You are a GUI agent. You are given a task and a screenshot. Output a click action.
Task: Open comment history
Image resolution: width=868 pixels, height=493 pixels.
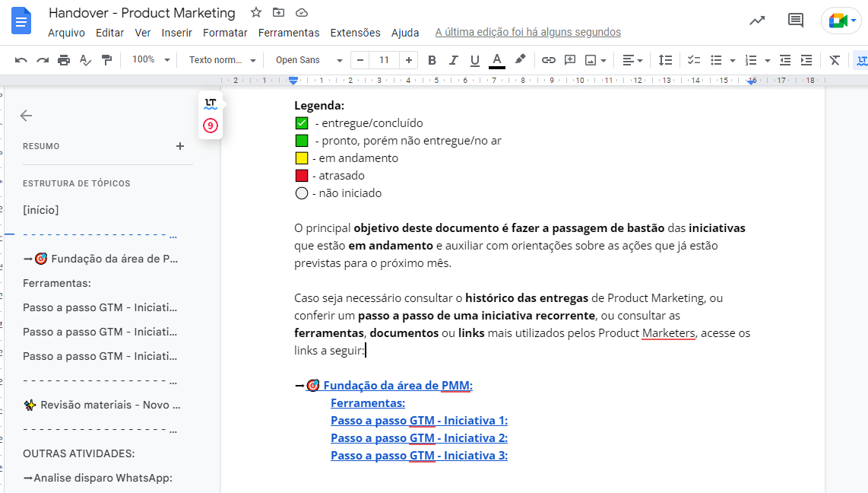pos(795,21)
